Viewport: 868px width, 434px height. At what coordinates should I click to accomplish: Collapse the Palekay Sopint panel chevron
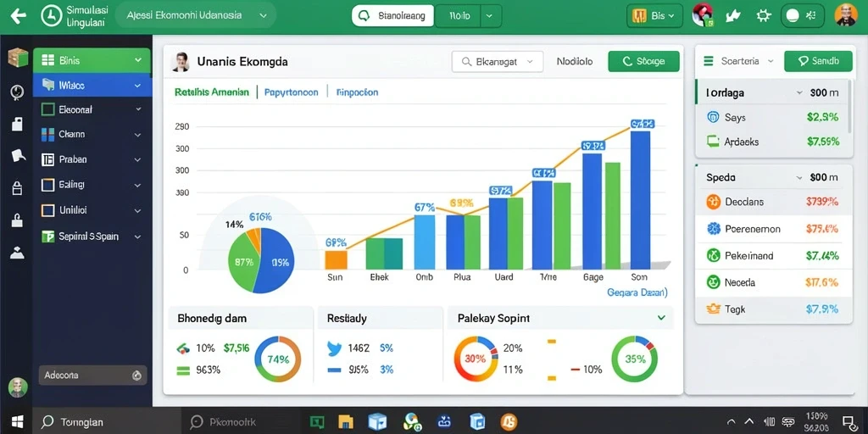(x=661, y=318)
